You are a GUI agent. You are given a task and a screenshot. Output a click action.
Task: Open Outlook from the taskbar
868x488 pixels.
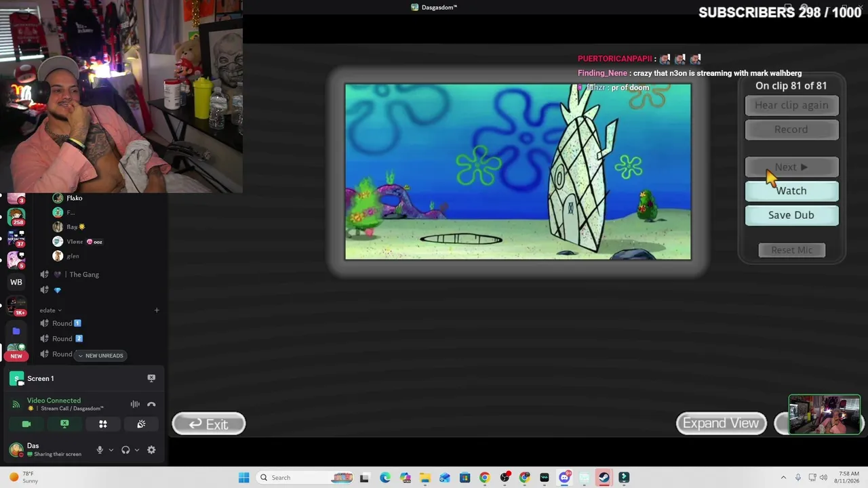(445, 477)
